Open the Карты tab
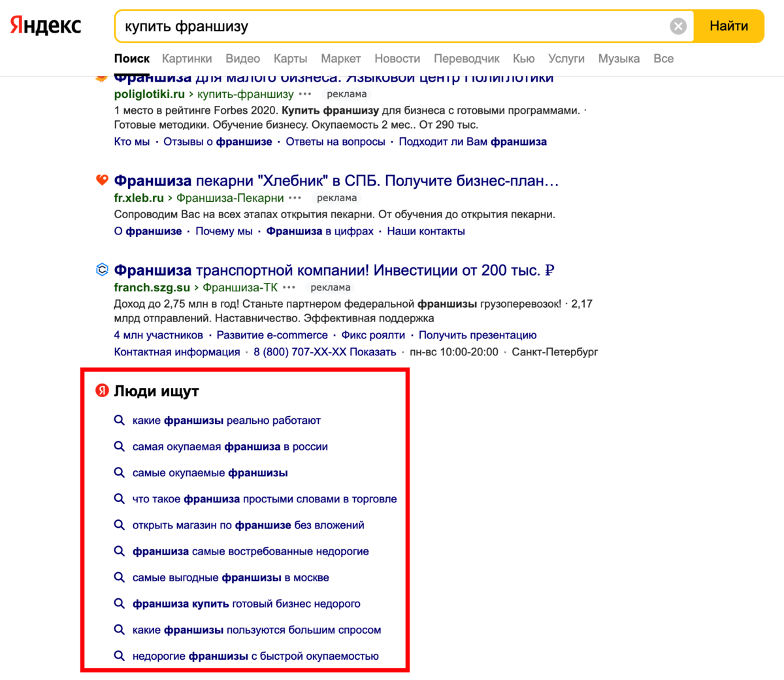784x680 pixels. coord(290,59)
